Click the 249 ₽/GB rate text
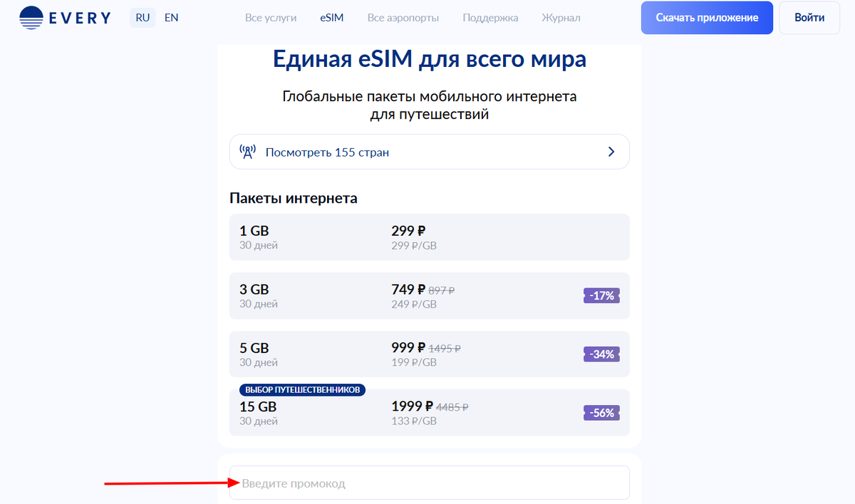This screenshot has height=504, width=855. click(414, 305)
